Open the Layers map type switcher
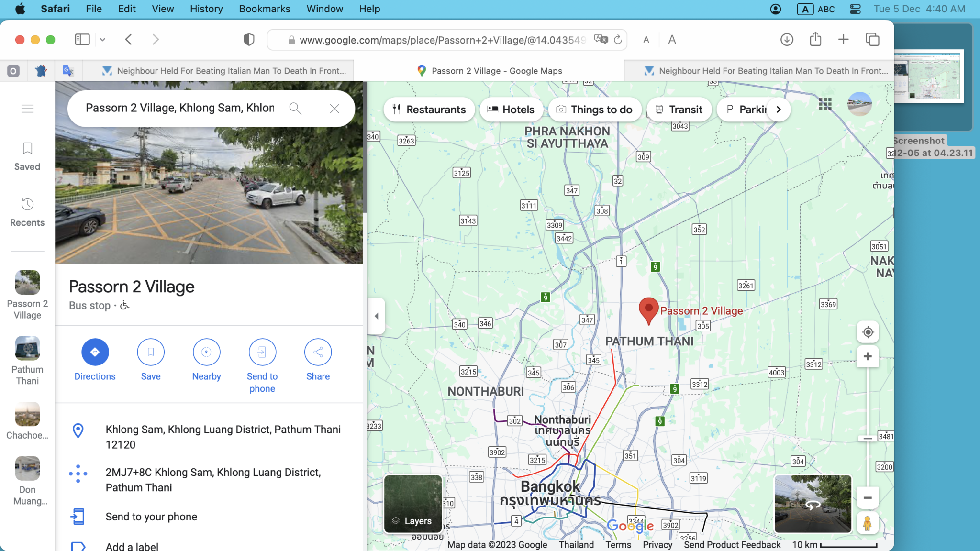The height and width of the screenshot is (551, 980). [x=413, y=504]
